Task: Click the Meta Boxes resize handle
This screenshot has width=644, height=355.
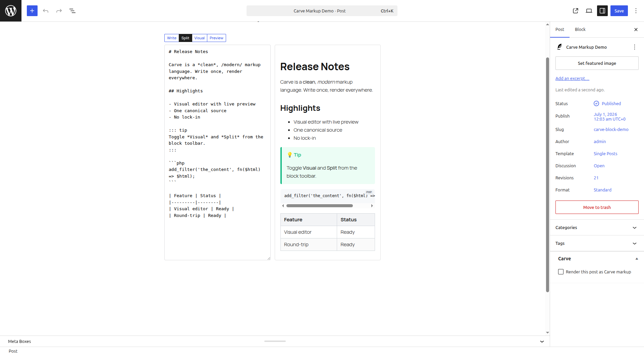Action: (275, 341)
